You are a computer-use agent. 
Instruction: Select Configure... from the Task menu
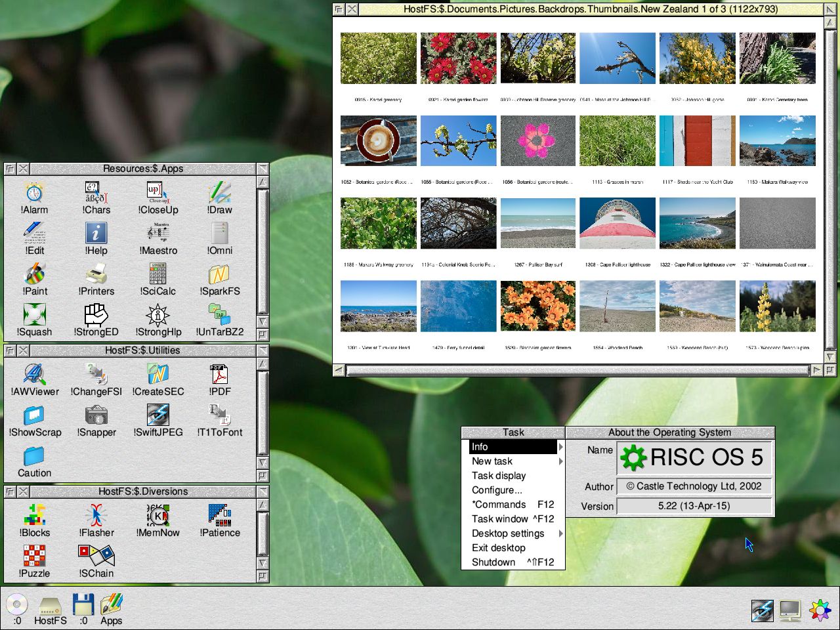pyautogui.click(x=497, y=490)
